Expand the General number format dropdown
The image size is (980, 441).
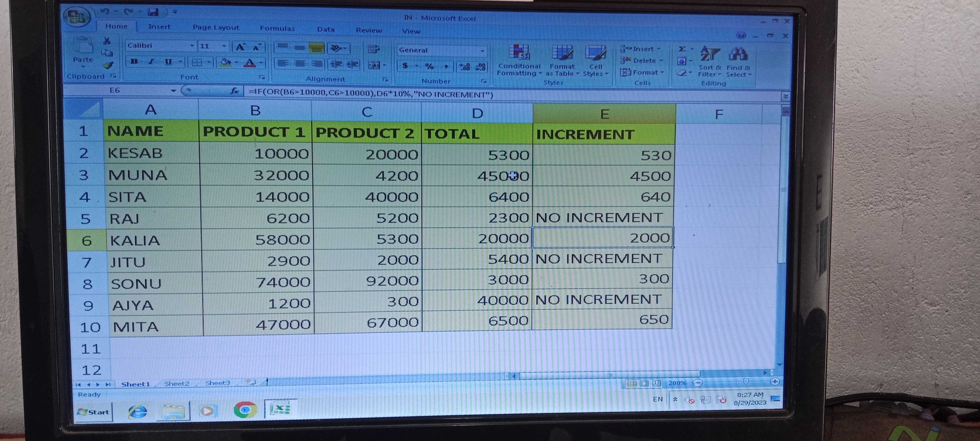(482, 51)
